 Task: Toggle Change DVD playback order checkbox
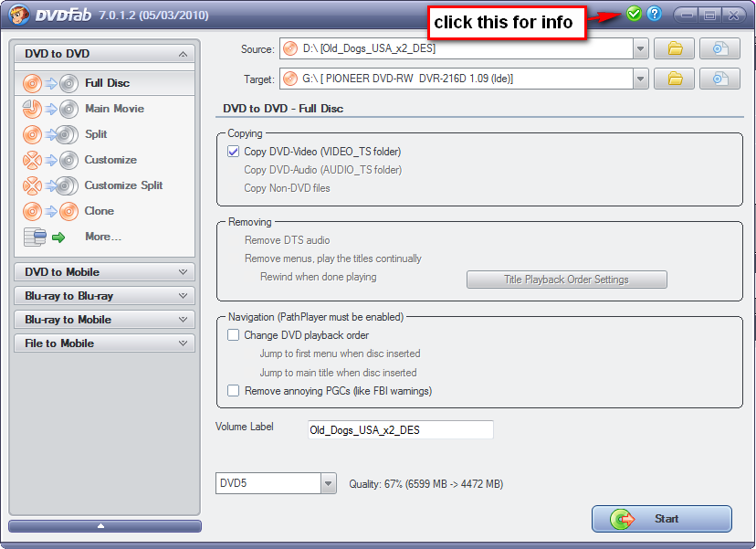pyautogui.click(x=234, y=335)
